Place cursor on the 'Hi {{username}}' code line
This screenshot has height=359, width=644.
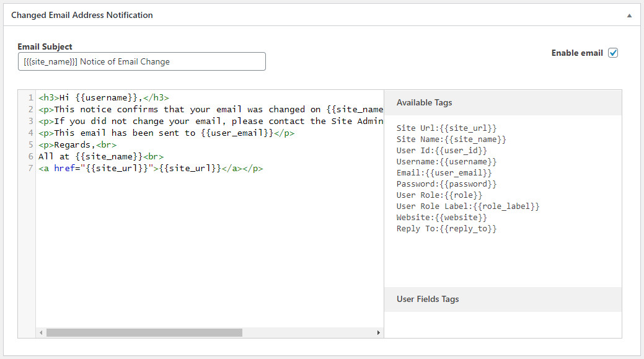pos(104,98)
